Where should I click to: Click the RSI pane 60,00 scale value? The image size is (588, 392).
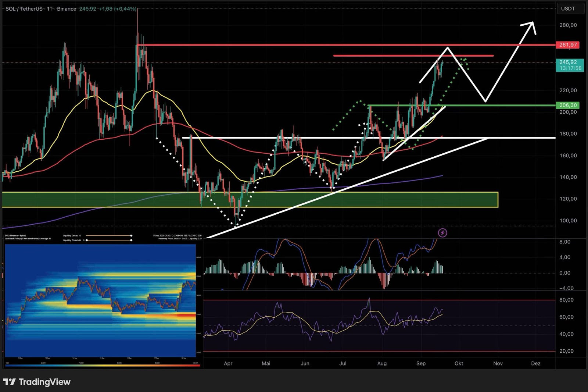[x=566, y=317]
